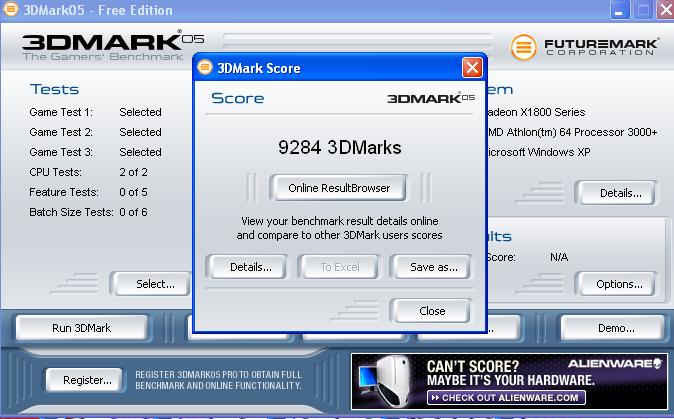
Task: Click the Radeon X1800 Series text
Action: point(536,112)
